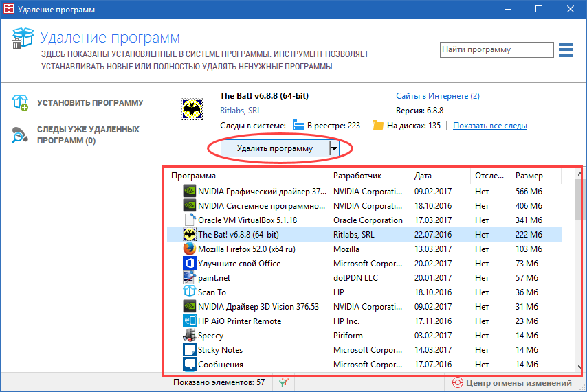Sort by Программа column header
Viewport: 587px width, 392px height.
(x=248, y=176)
